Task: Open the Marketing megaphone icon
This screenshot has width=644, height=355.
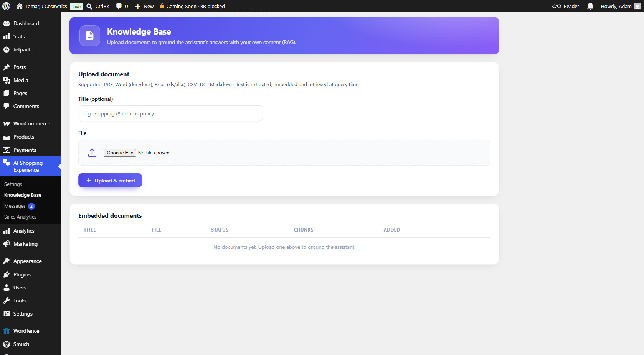Action: click(x=7, y=244)
